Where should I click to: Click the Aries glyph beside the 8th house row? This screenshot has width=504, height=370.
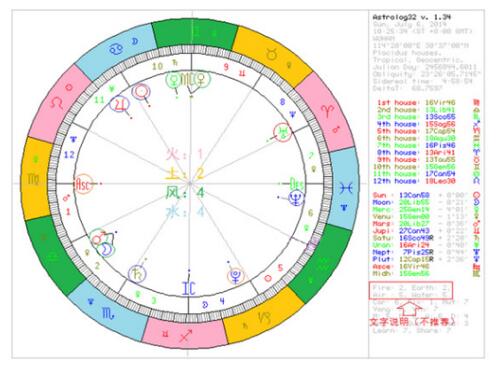[x=477, y=152]
